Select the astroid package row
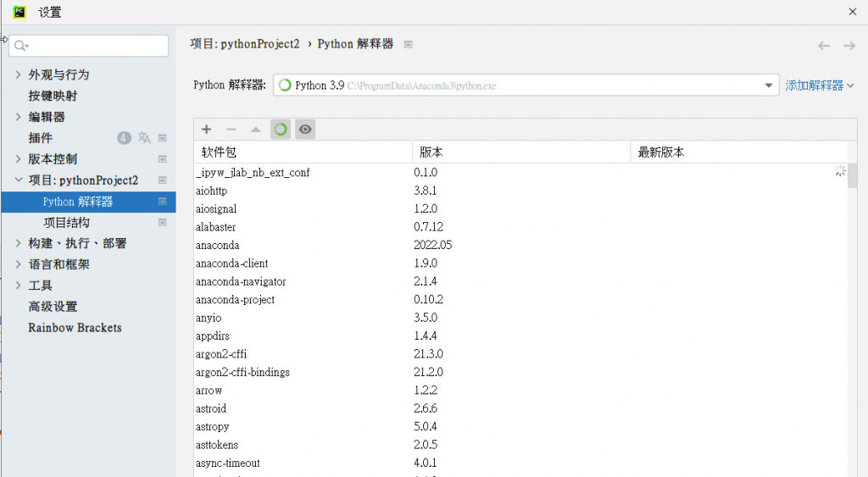 pos(520,408)
